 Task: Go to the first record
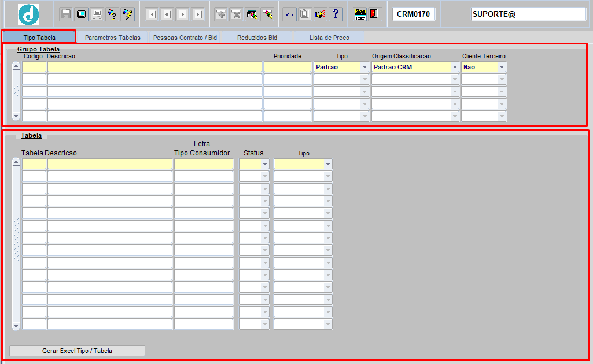(152, 14)
